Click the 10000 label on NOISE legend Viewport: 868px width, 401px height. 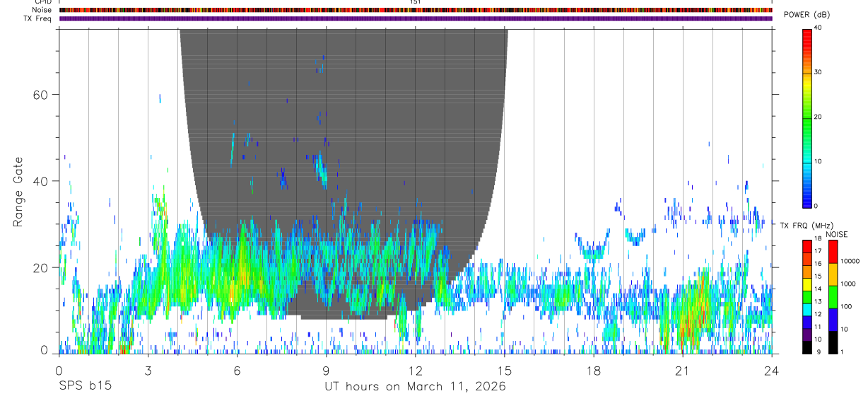click(850, 262)
